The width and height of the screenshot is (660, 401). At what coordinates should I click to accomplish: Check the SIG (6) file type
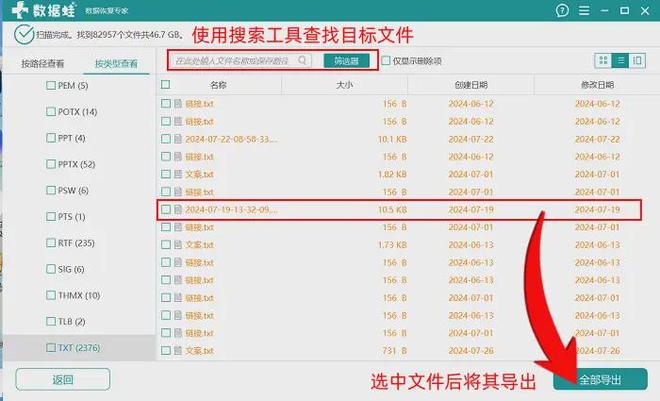point(51,269)
